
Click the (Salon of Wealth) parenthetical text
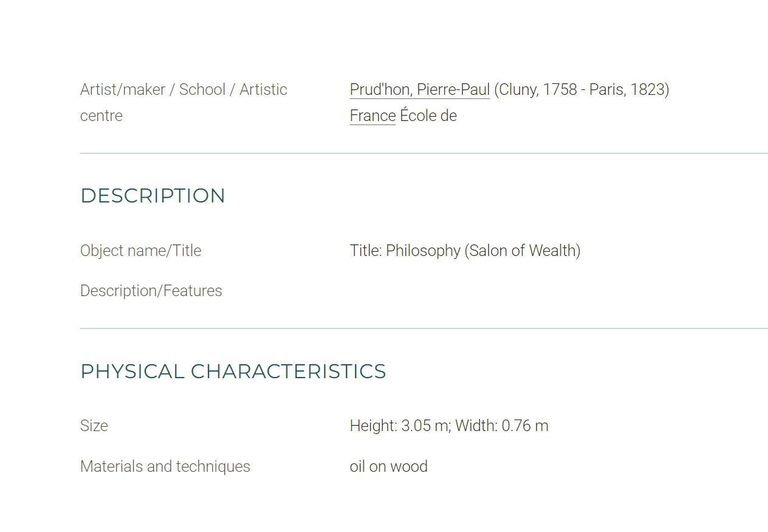[x=522, y=250]
